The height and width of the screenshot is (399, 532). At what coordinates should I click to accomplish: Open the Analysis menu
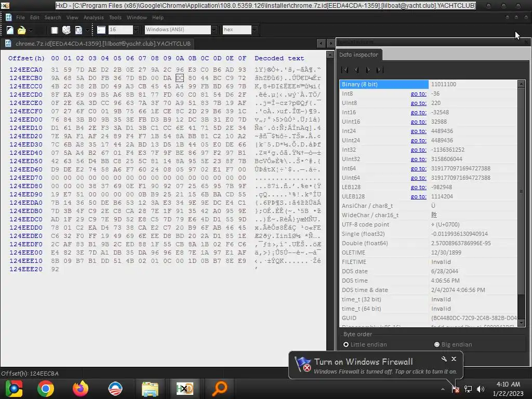coord(94,17)
